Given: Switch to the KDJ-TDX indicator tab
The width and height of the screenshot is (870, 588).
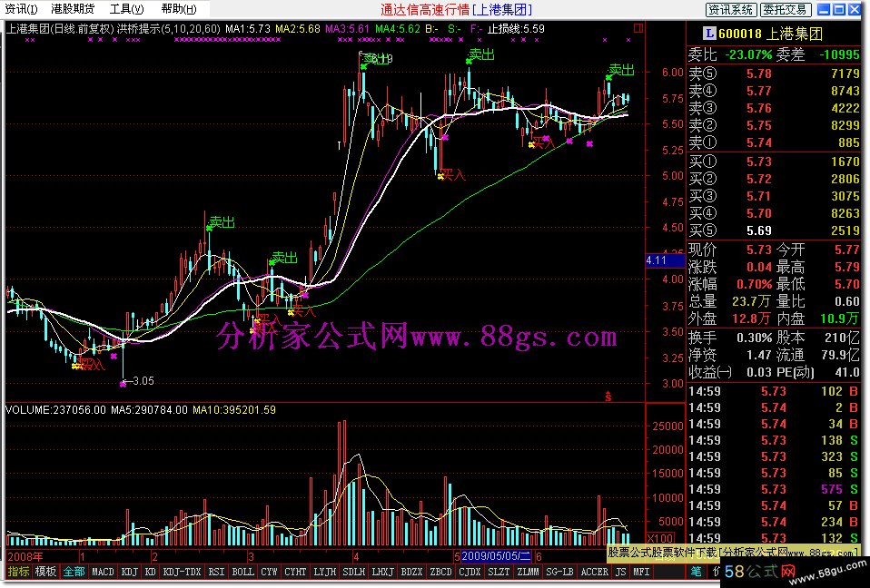Looking at the screenshot, I should (182, 572).
